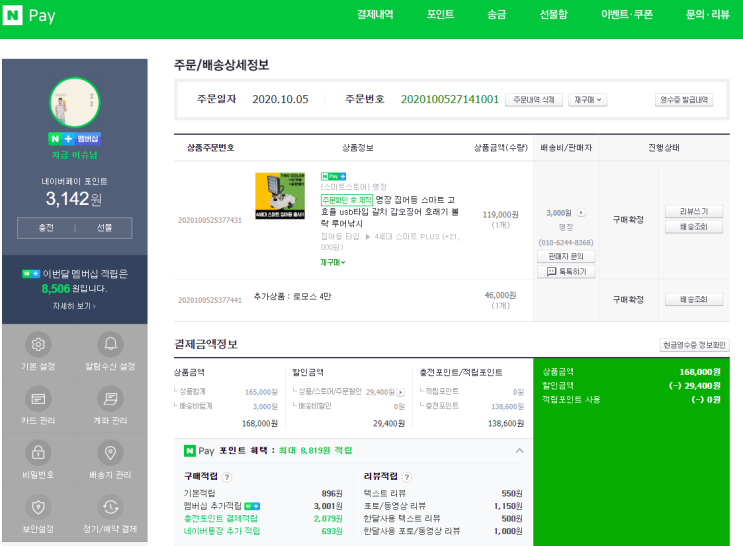The width and height of the screenshot is (743, 546).
Task: Click arrow icon next to 3,000원 shipping fee
Action: pos(581,213)
